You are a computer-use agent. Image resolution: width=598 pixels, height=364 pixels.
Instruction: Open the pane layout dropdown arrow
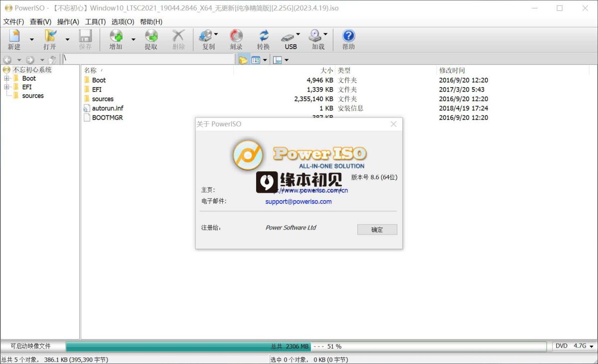(287, 60)
